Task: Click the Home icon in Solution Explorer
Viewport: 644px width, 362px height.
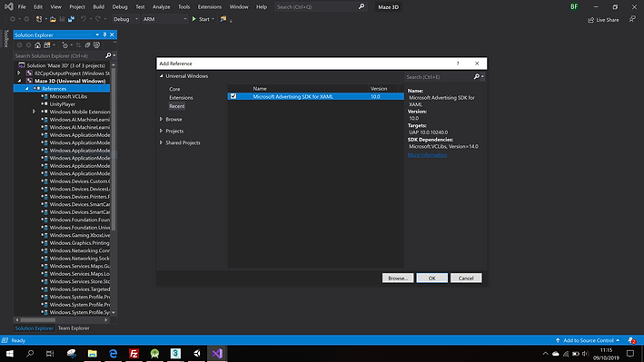Action: tap(37, 45)
